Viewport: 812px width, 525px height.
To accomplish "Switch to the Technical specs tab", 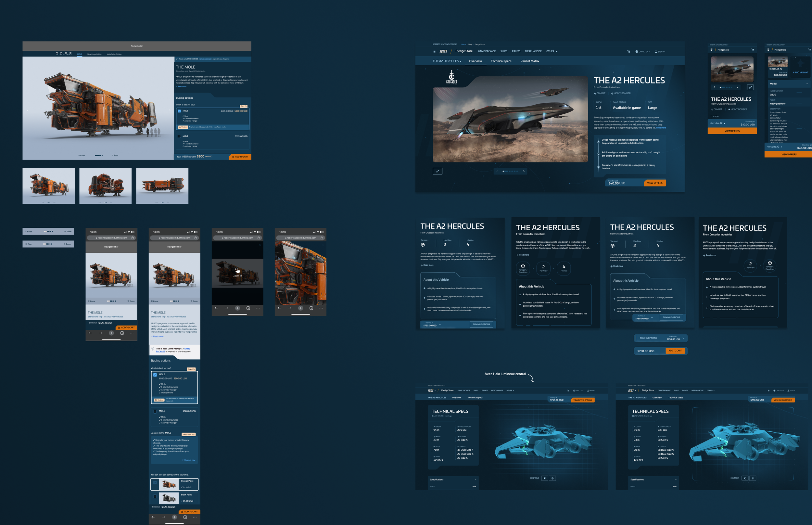I will [501, 61].
